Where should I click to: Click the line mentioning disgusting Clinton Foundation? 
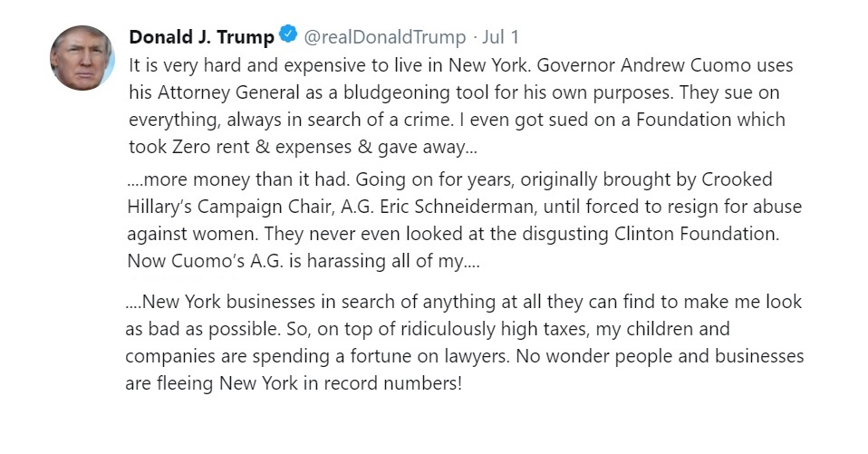(x=453, y=234)
